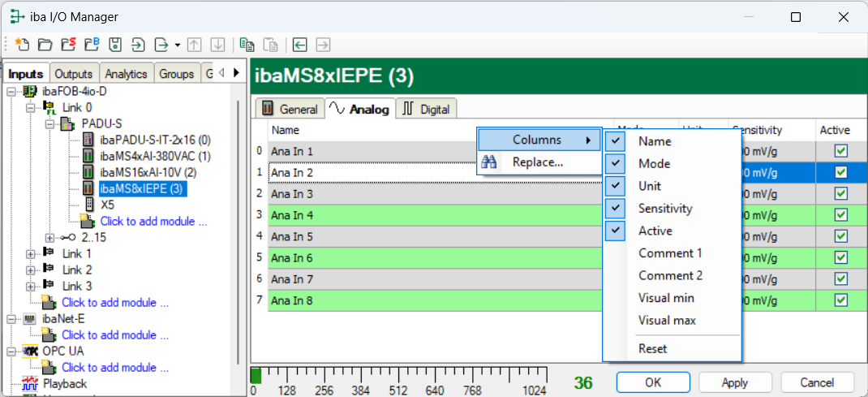The height and width of the screenshot is (397, 868).
Task: Click the ibaMS16xAI-10V (2) module icon
Action: (88, 172)
